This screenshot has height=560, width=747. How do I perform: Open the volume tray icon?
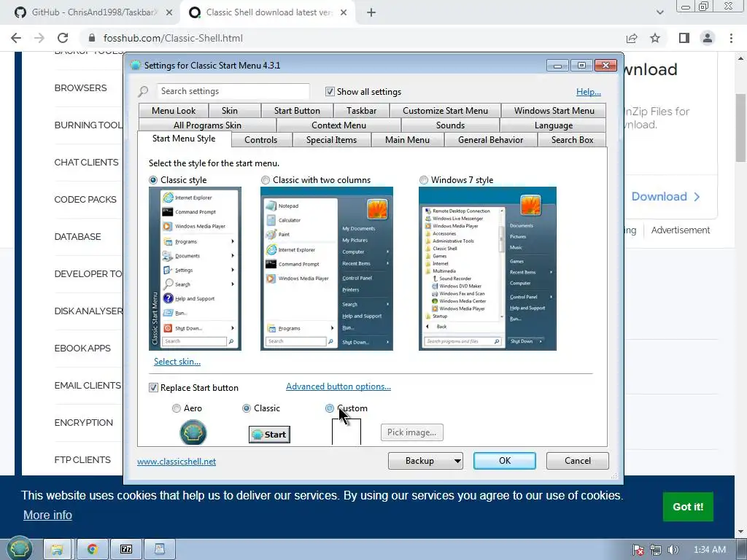click(673, 550)
